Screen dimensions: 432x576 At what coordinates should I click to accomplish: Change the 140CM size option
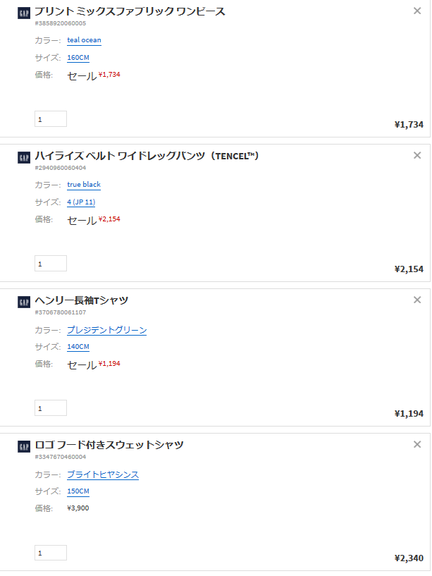click(78, 347)
